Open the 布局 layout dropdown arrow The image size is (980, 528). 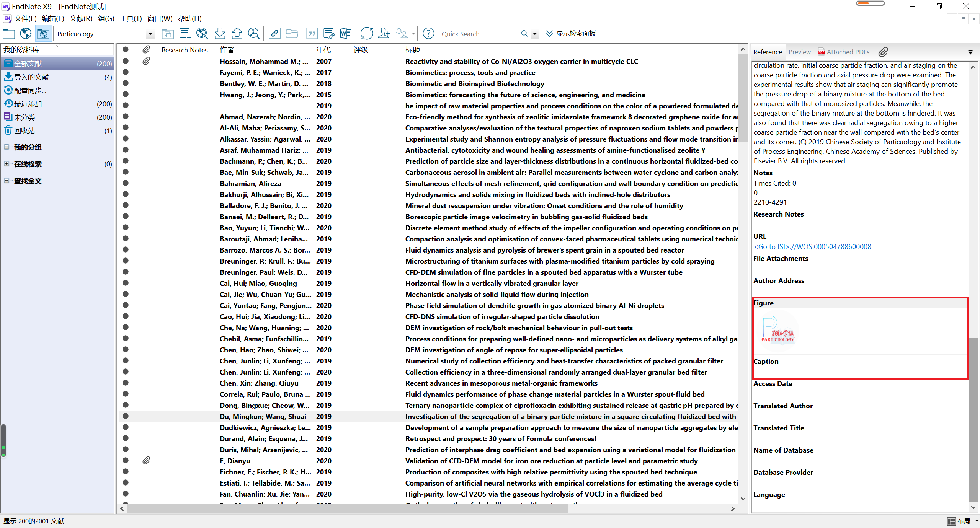[x=977, y=521]
